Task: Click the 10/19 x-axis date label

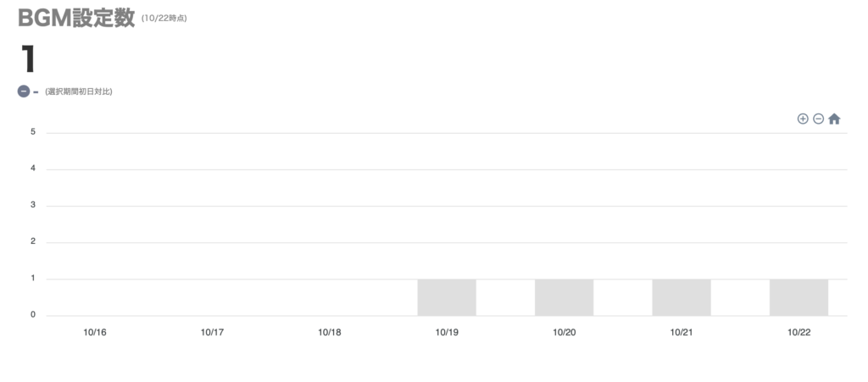Action: [x=447, y=333]
